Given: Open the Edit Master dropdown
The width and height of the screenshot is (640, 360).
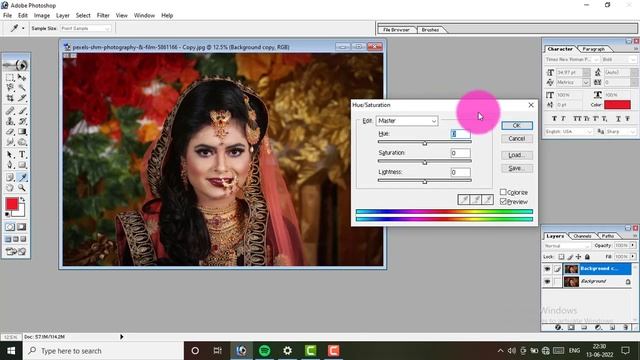Looking at the screenshot, I should (x=407, y=121).
